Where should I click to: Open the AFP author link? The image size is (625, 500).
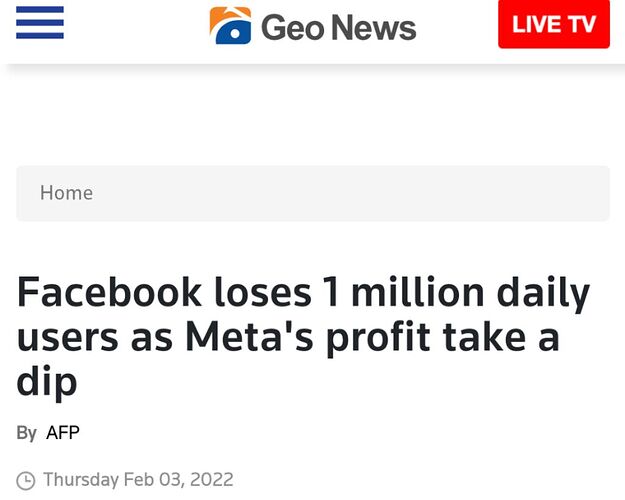click(x=63, y=433)
